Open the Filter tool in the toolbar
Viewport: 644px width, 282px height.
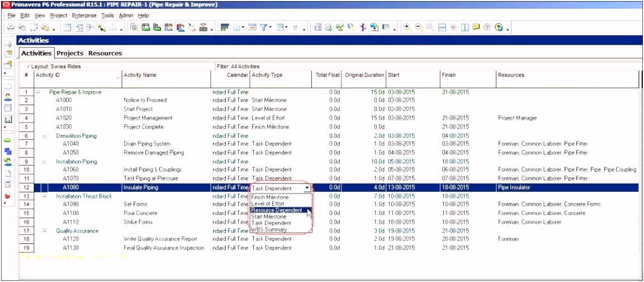[264, 27]
